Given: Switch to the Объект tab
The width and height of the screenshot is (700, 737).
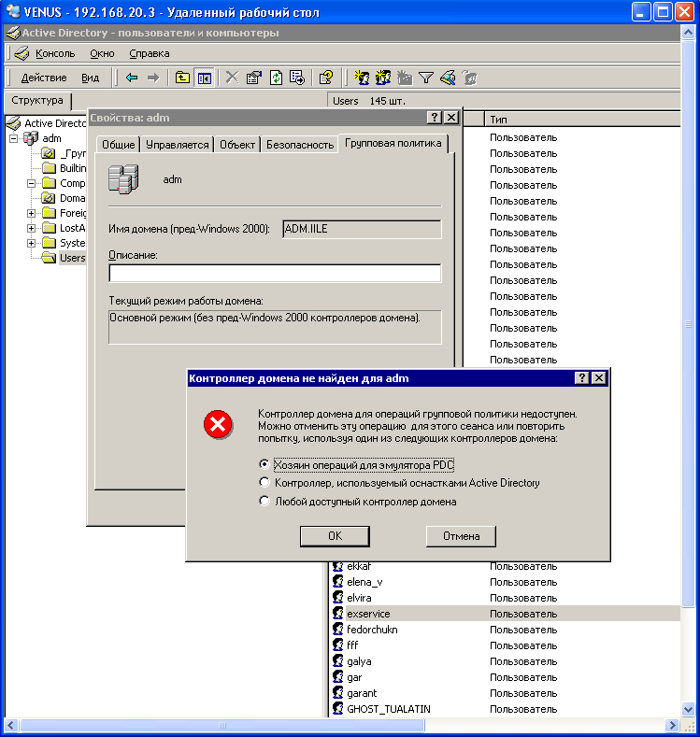Looking at the screenshot, I should tap(237, 145).
